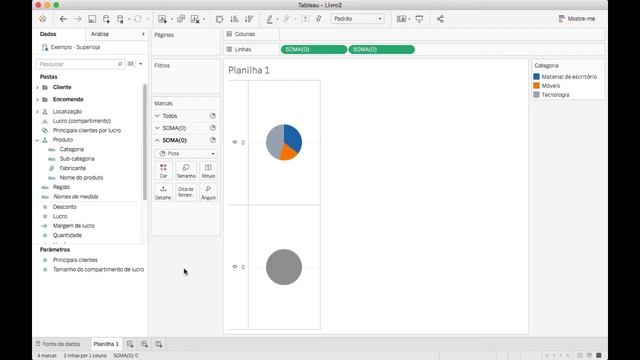Click the data pane list view icon

(131, 64)
